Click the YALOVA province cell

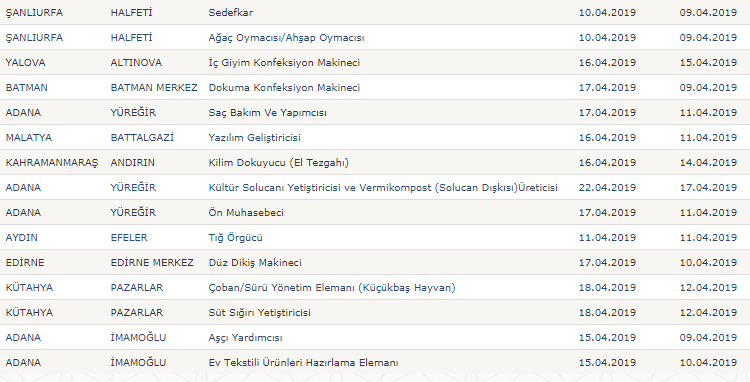click(x=25, y=63)
